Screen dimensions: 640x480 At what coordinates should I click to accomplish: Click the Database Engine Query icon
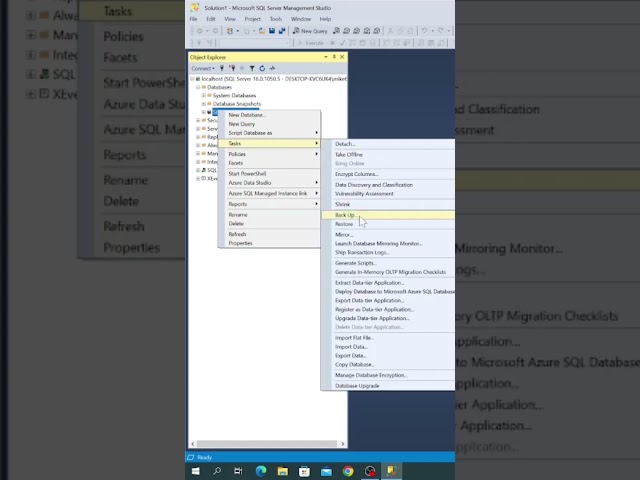[x=336, y=31]
